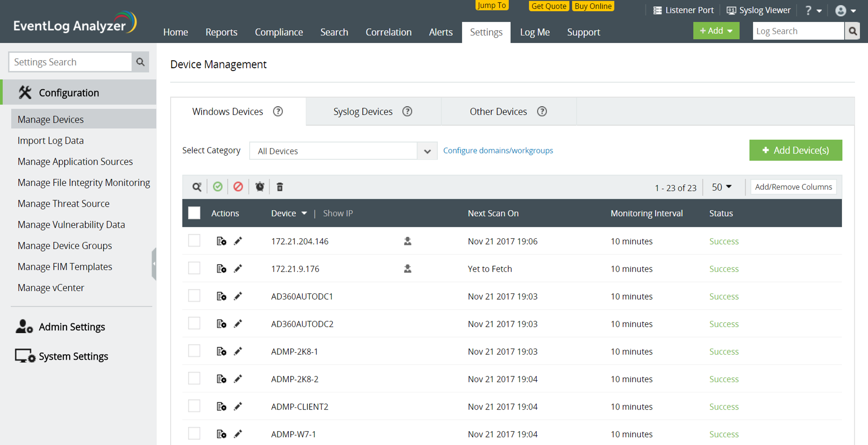Click help icon beside Windows Devices
868x445 pixels.
click(278, 111)
